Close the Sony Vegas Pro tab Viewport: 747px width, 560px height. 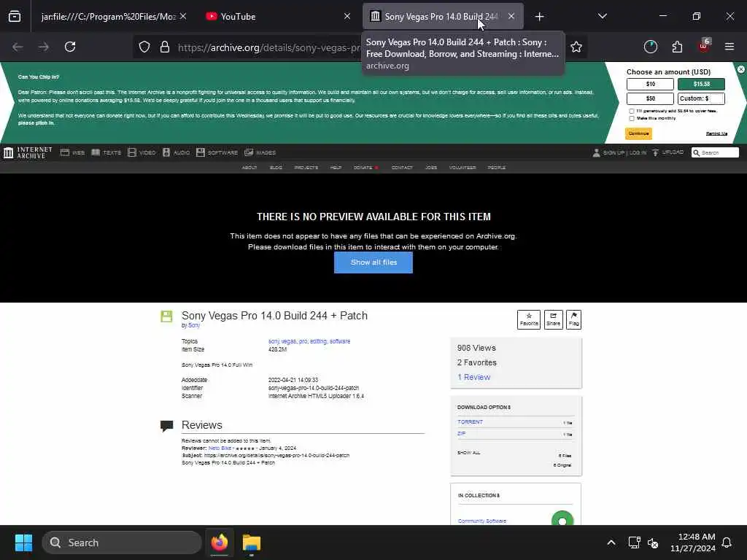pyautogui.click(x=511, y=17)
